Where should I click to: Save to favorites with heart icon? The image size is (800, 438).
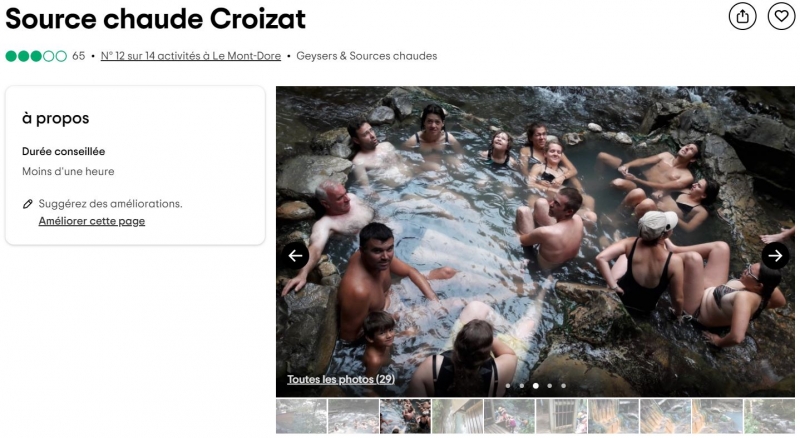[781, 16]
